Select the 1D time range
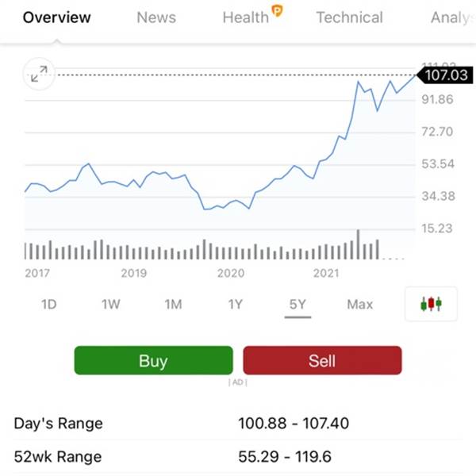 (x=49, y=304)
